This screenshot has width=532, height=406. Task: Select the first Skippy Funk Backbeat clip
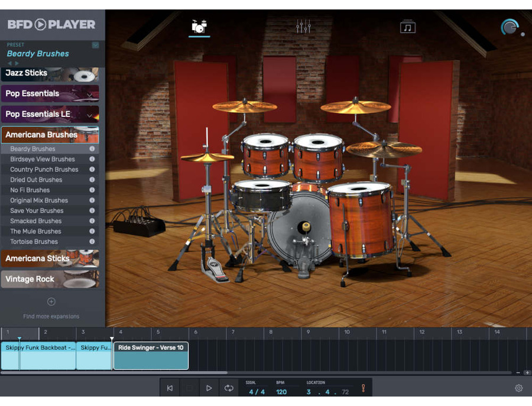tap(38, 355)
